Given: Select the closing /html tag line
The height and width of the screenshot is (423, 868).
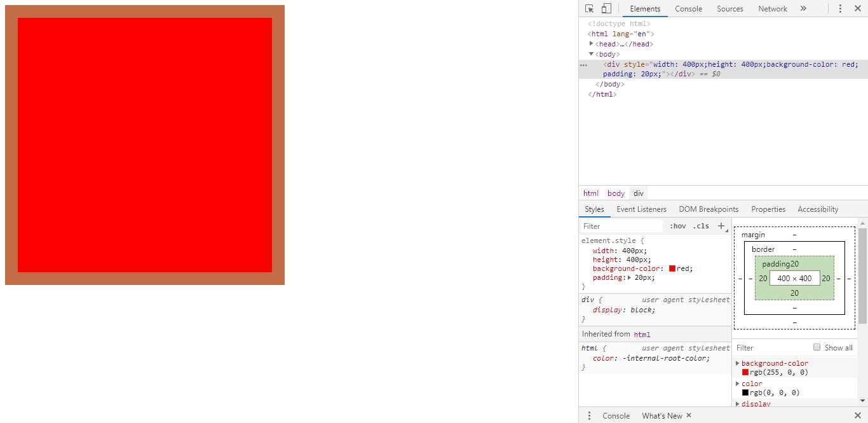Looking at the screenshot, I should coord(602,94).
